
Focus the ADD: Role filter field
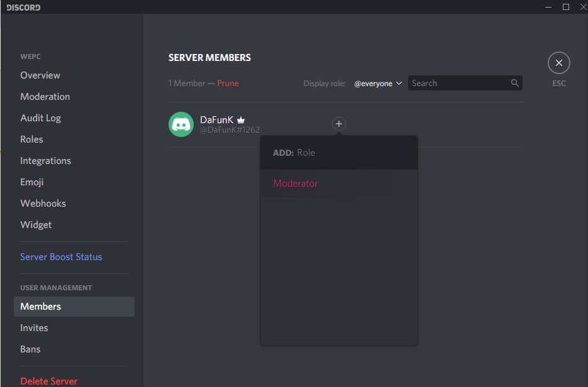click(x=339, y=153)
